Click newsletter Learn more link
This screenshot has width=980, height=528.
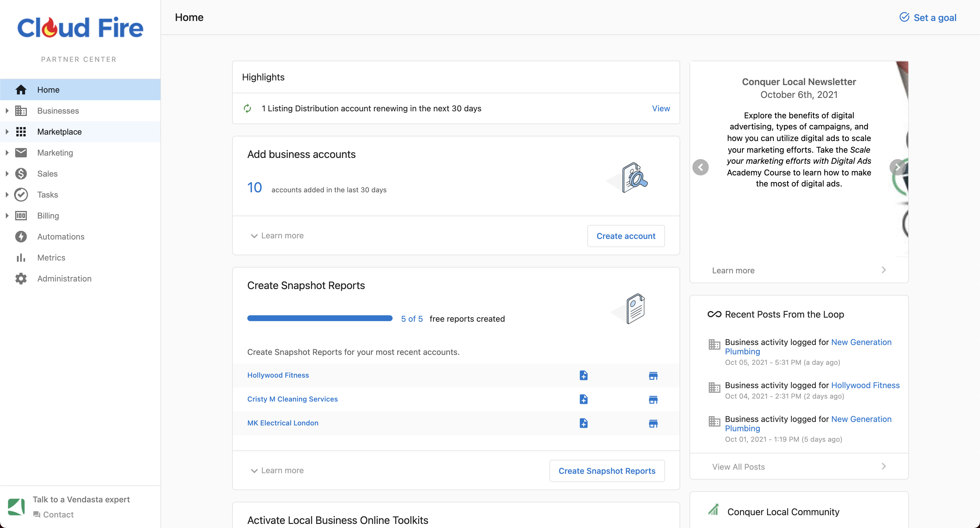click(733, 270)
